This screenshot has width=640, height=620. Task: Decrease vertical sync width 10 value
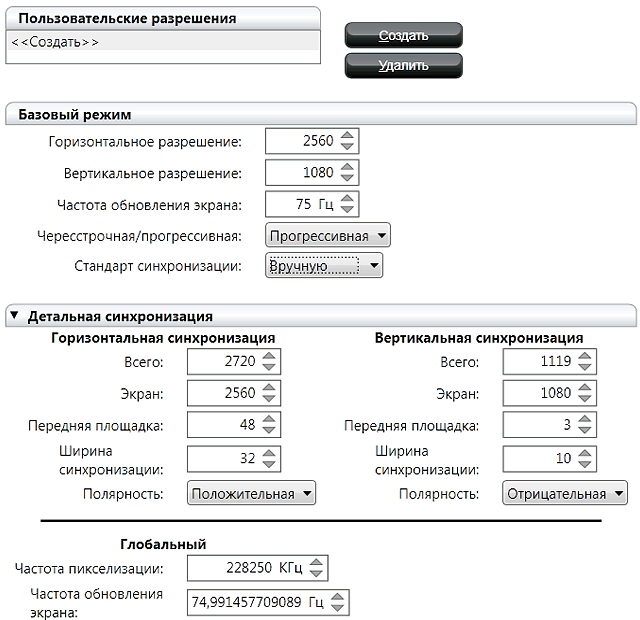[x=584, y=464]
